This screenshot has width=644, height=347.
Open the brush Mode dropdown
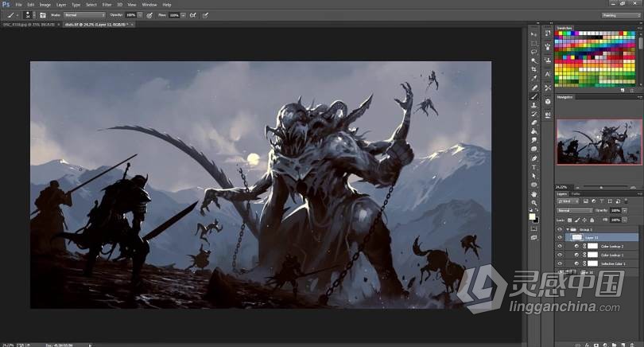(84, 15)
